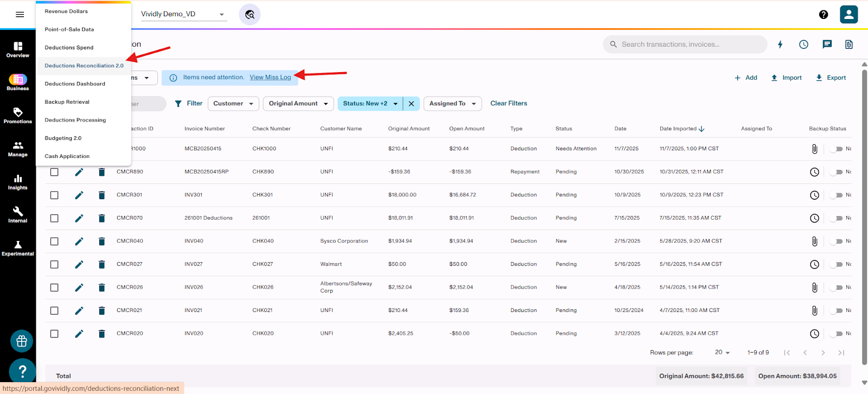The height and width of the screenshot is (394, 868).
Task: Choose Cash Application menu item
Action: (x=67, y=156)
